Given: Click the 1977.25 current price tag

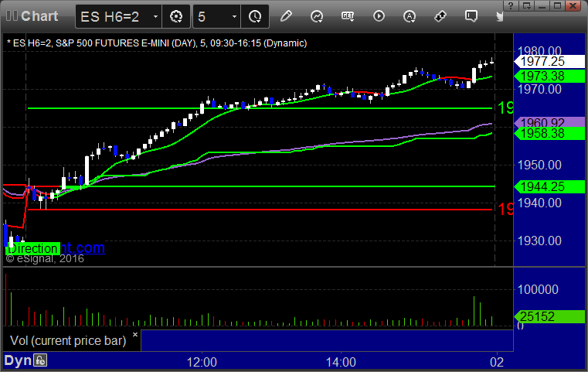Looking at the screenshot, I should tap(549, 61).
